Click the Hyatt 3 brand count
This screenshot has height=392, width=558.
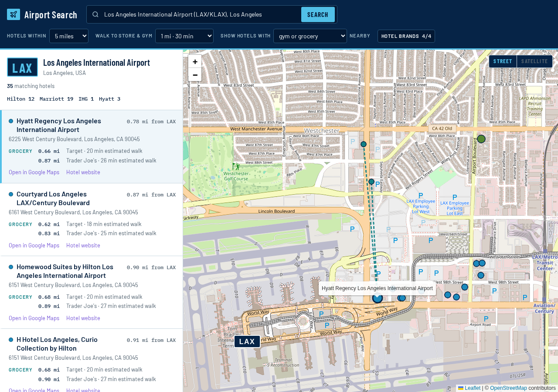110,99
